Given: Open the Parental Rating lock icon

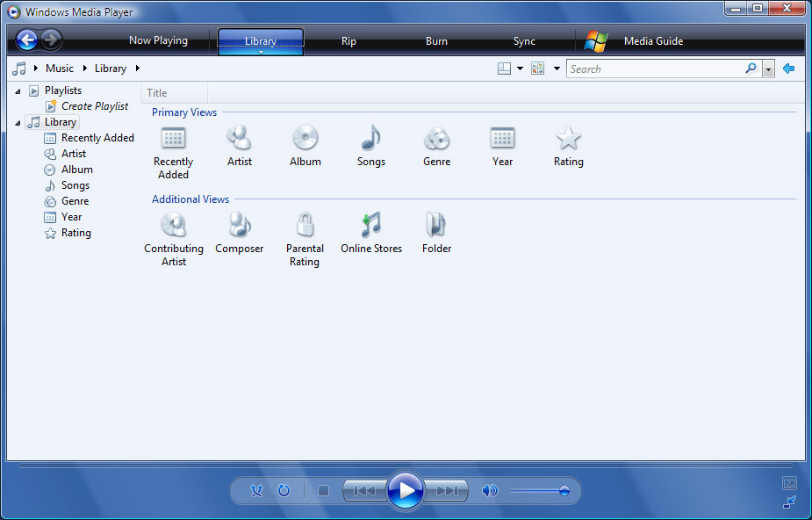Looking at the screenshot, I should [x=305, y=226].
